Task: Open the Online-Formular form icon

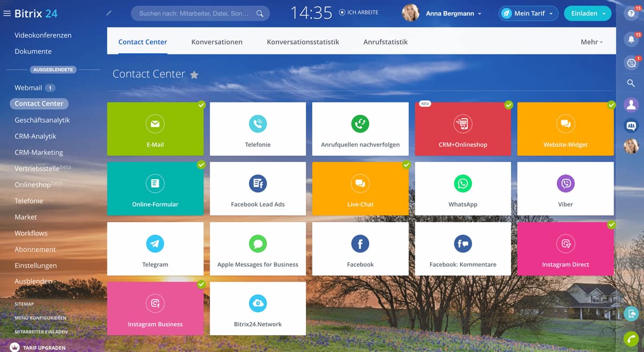Action: tap(155, 184)
